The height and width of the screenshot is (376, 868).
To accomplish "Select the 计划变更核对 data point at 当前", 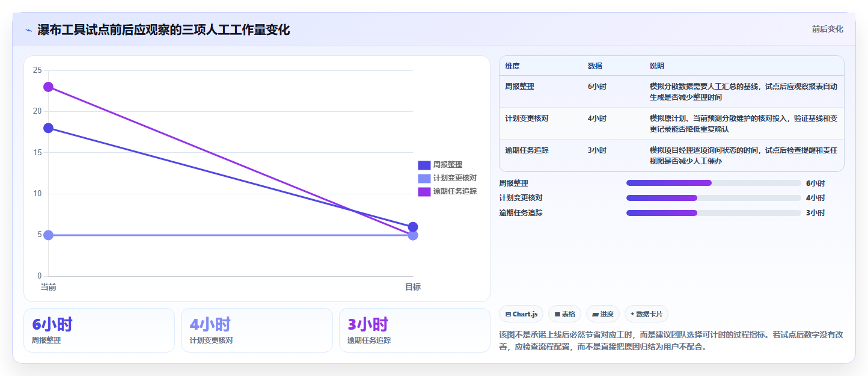I will click(48, 235).
